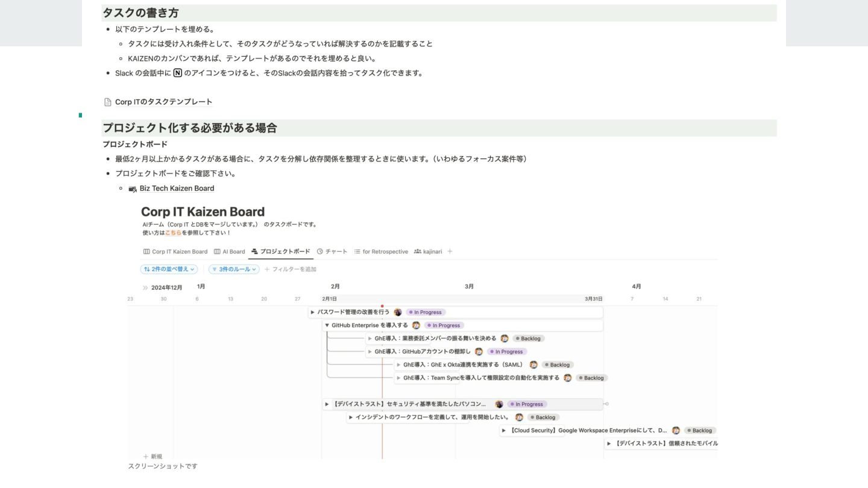This screenshot has width=868, height=488.
Task: Click the assignee avatar on パスワード管理の改善を行う
Action: tap(398, 312)
